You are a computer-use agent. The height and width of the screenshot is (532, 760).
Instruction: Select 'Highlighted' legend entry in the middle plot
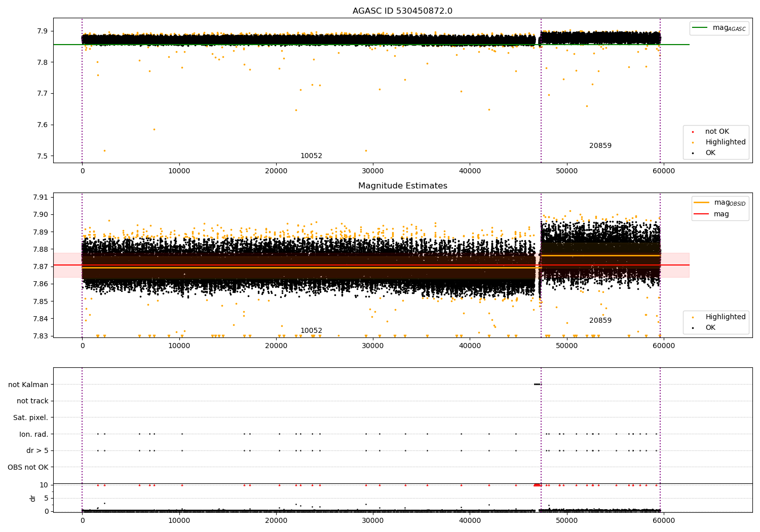[x=726, y=317]
